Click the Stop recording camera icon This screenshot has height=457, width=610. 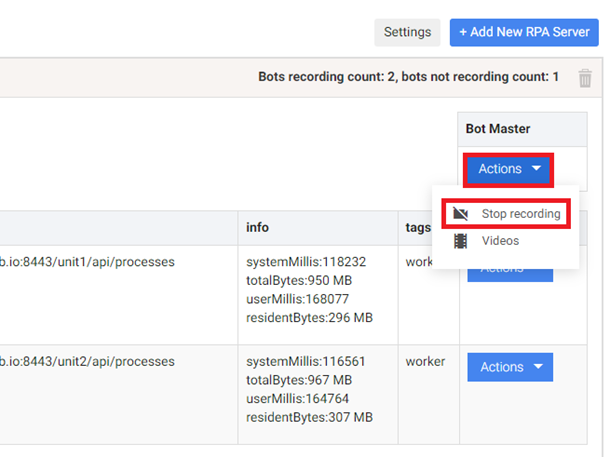(461, 214)
